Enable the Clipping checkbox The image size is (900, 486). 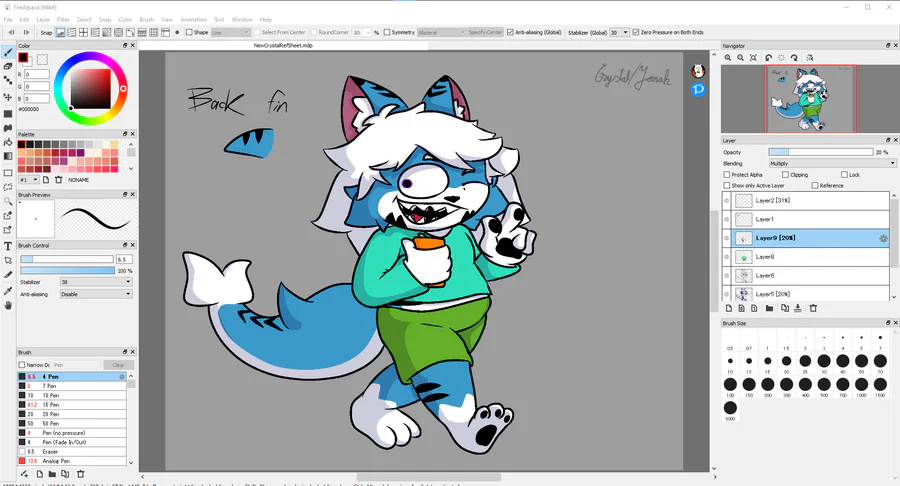point(785,174)
